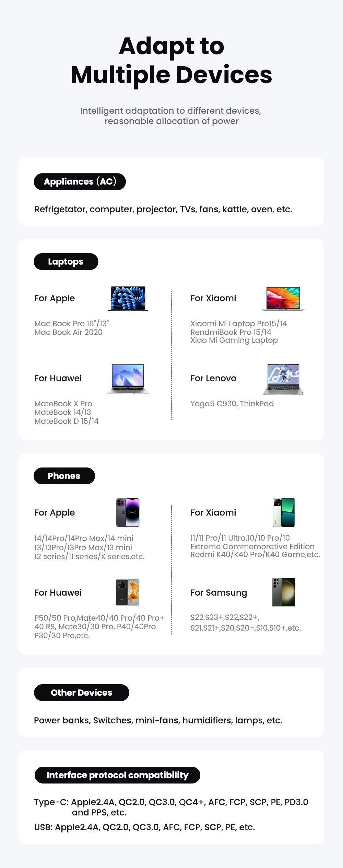Click the Apple MacBook laptop image
Viewport: 343px width, 868px height.
pyautogui.click(x=128, y=298)
